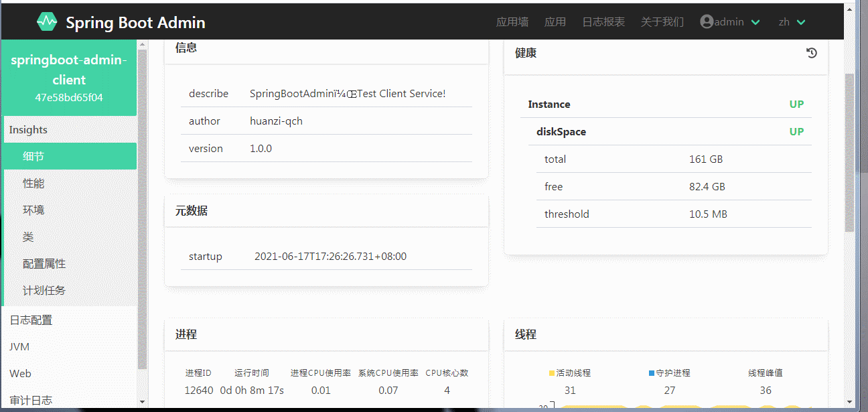
Task: Click the CPU核心数 value 4
Action: (x=447, y=390)
